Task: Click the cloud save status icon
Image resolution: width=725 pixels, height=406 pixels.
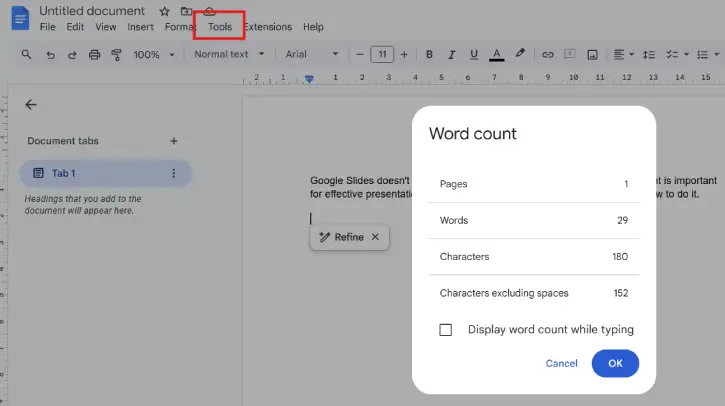Action: tap(209, 11)
